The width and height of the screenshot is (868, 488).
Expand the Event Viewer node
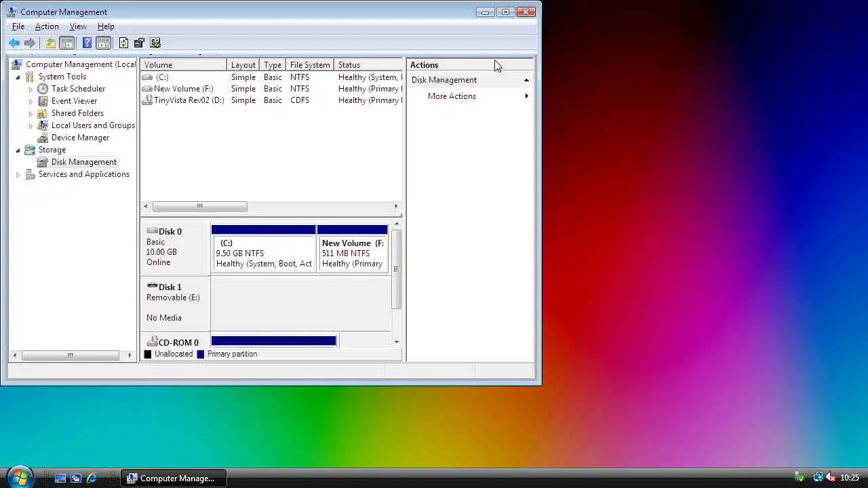coord(31,101)
